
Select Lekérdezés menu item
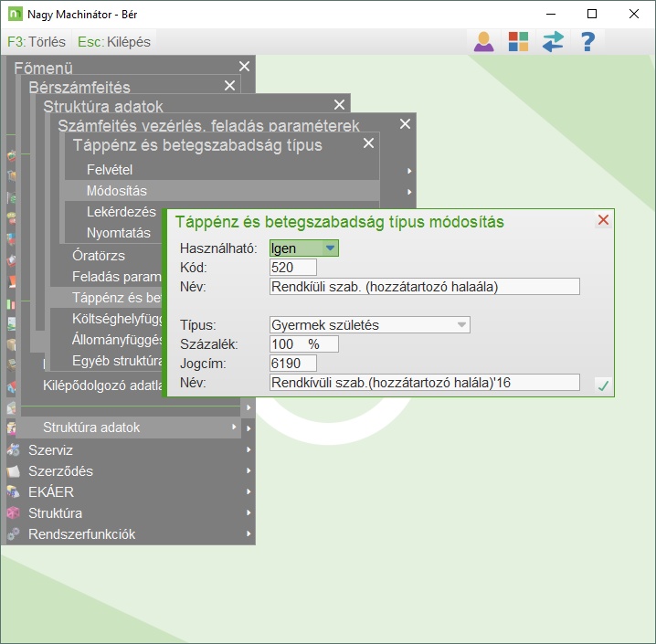(122, 212)
